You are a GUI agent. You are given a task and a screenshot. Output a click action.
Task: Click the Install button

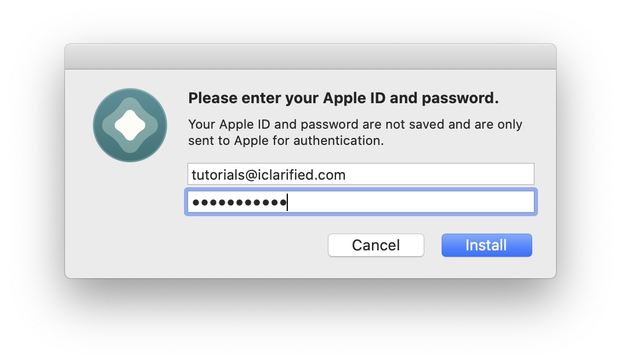(486, 245)
